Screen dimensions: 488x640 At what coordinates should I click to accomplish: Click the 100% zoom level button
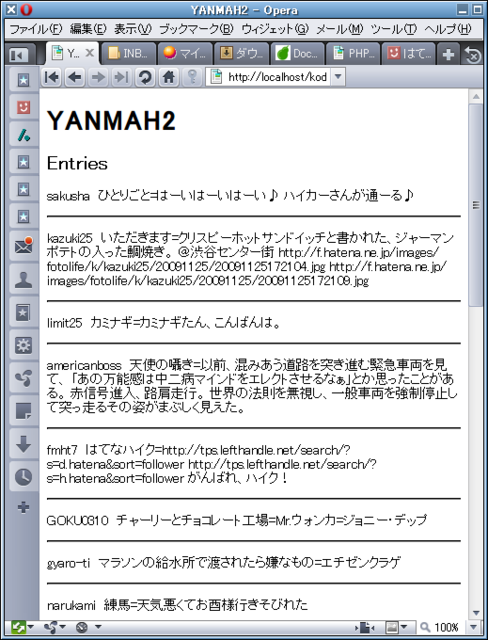pyautogui.click(x=440, y=627)
